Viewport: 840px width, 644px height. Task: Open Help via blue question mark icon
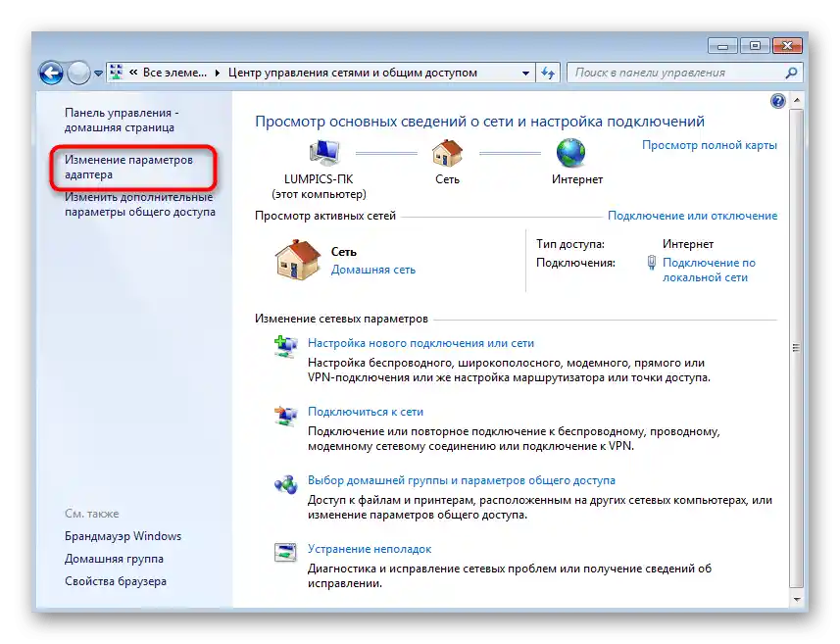[x=777, y=101]
